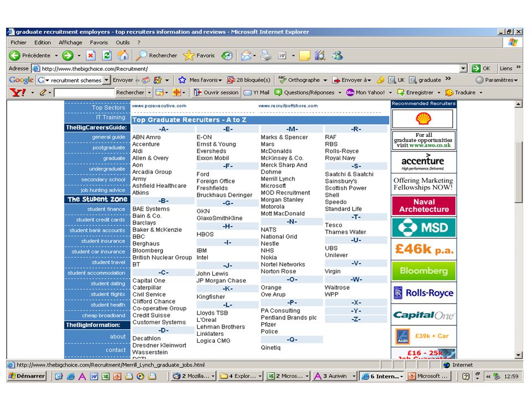Open Rechercher search magnifier
This screenshot has height=399, width=532.
click(156, 55)
